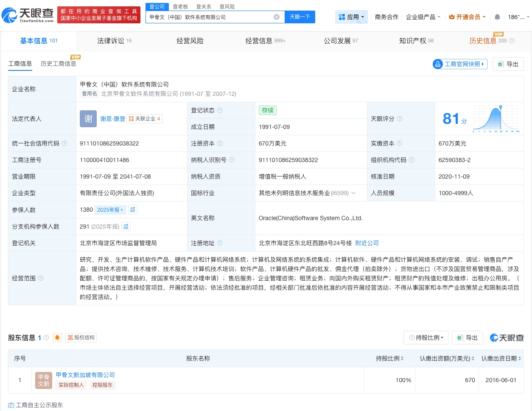Click 关联企业 4 badge
532x411 pixels.
coord(144,119)
